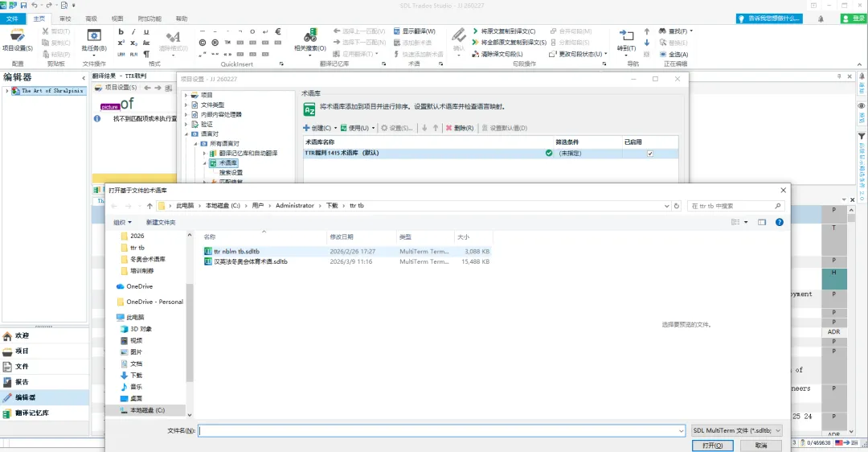
Task: Click the Sign In (登录) button
Action: pos(853,18)
